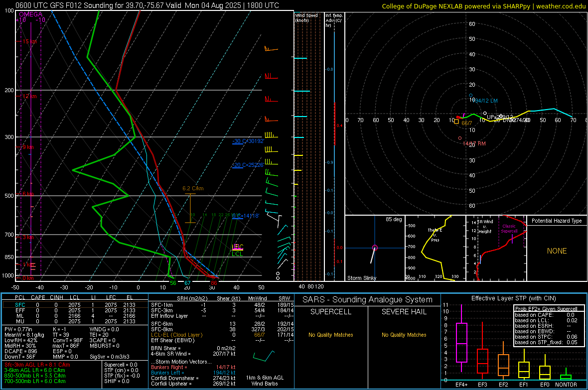Click the MeanW = 8.1g/kg value
588x390 pixels.
pyautogui.click(x=24, y=335)
